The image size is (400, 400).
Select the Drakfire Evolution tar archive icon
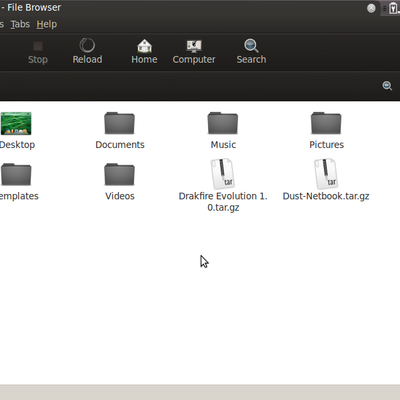[x=223, y=174]
